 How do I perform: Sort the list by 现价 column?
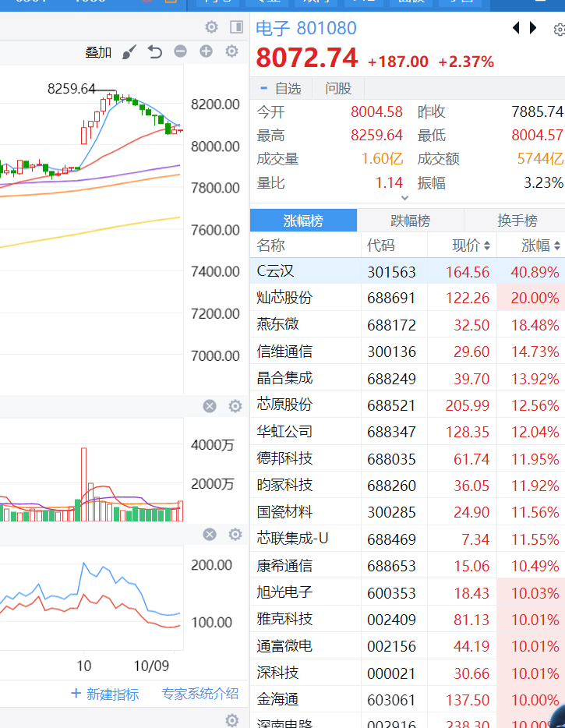pyautogui.click(x=471, y=246)
